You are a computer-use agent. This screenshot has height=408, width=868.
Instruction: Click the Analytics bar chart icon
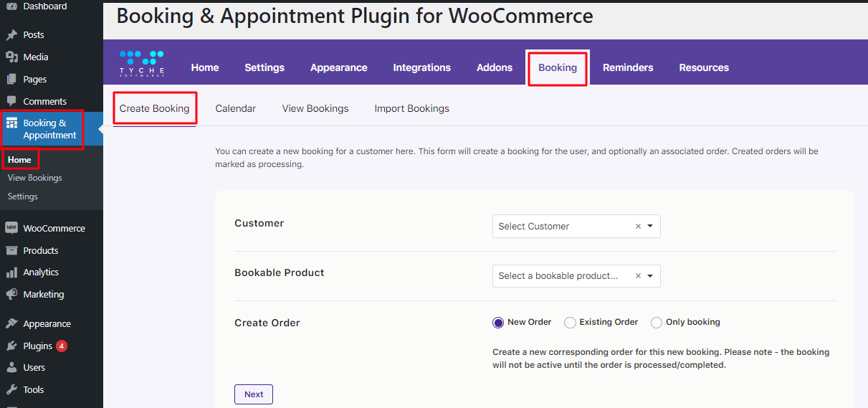[x=11, y=272]
